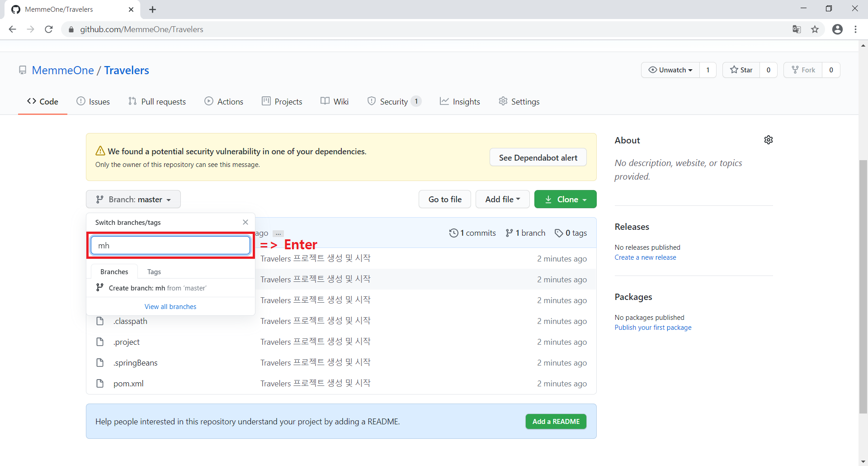Click Add a README
The height and width of the screenshot is (466, 868).
click(556, 422)
